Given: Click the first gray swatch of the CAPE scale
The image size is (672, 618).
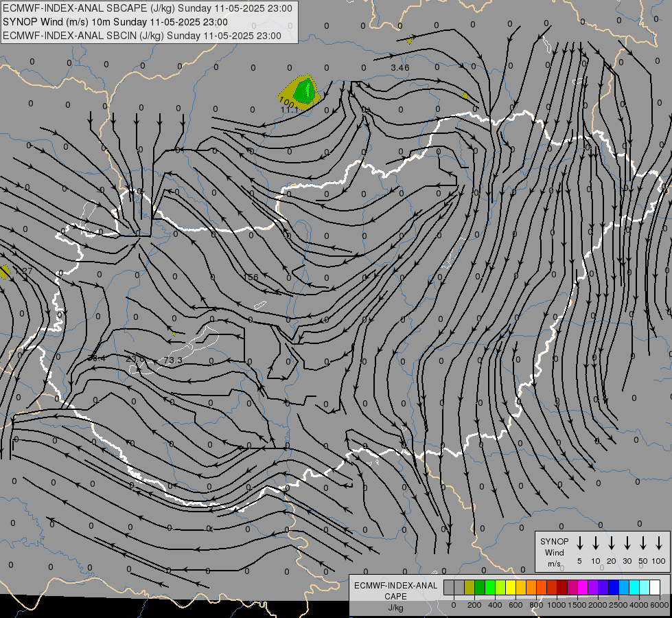Looking at the screenshot, I should (449, 587).
